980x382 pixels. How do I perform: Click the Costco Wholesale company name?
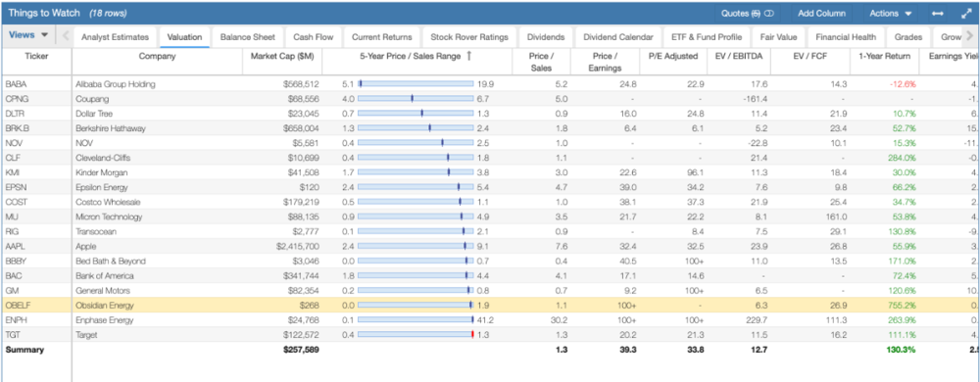click(108, 202)
